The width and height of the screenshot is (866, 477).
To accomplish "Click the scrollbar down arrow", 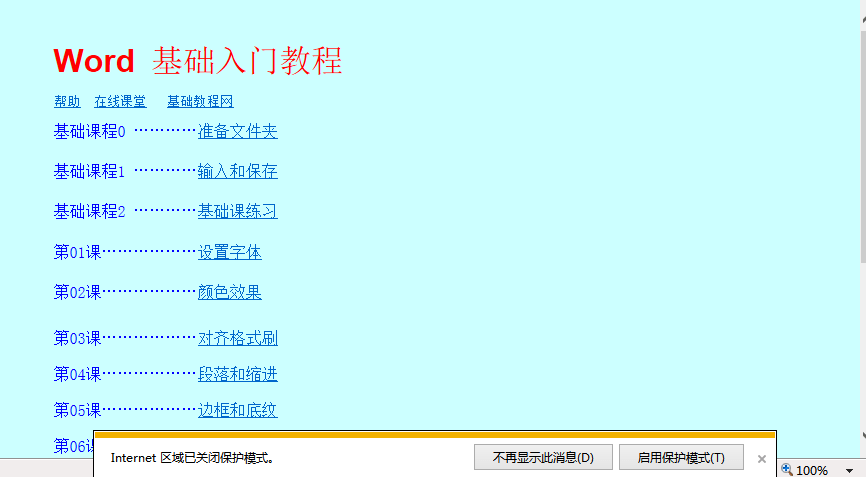I will click(x=863, y=434).
